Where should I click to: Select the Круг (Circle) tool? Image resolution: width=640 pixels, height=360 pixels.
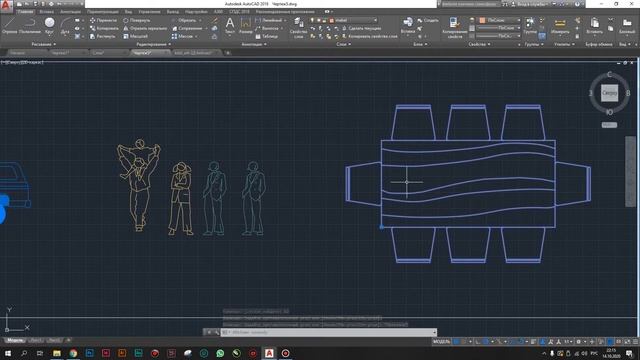pyautogui.click(x=49, y=26)
